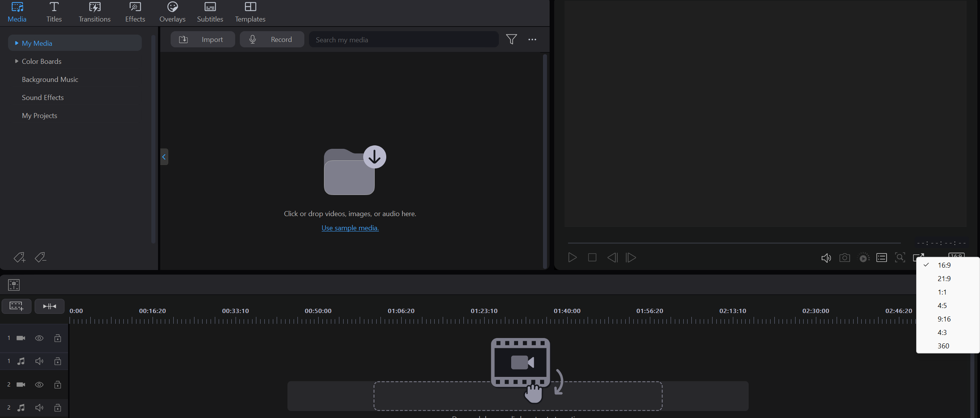Click the preview zoom fit icon
This screenshot has height=418, width=980.
click(900, 257)
